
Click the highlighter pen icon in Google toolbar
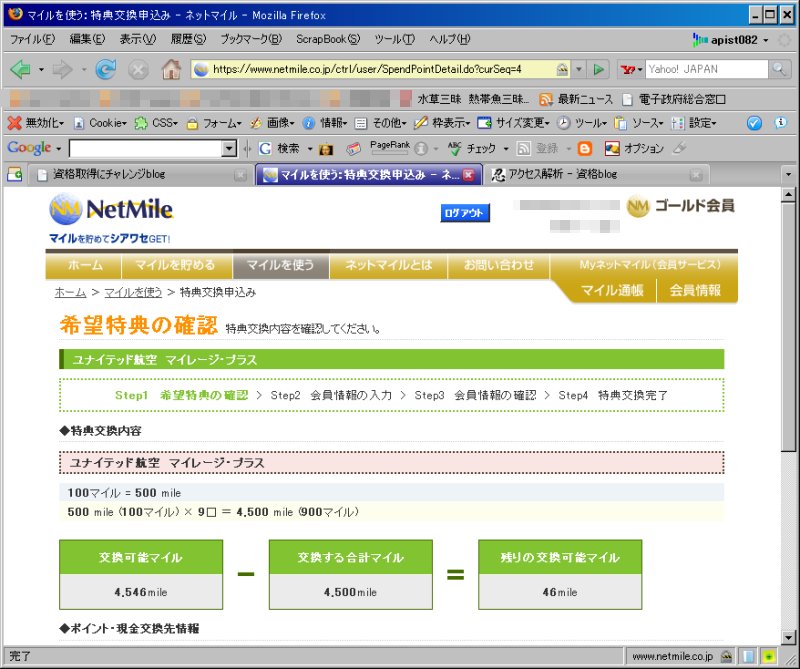coord(679,148)
